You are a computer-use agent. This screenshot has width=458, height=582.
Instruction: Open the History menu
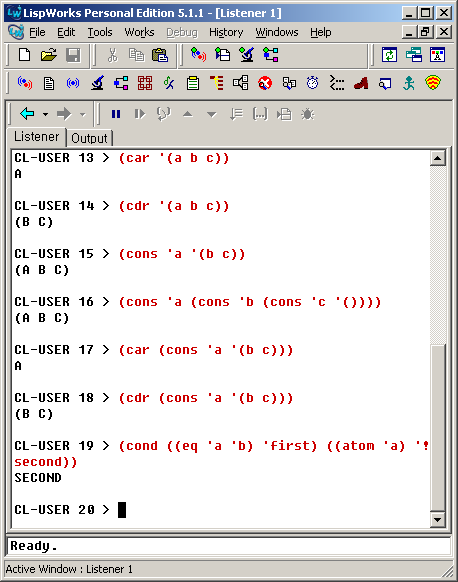[x=226, y=33]
